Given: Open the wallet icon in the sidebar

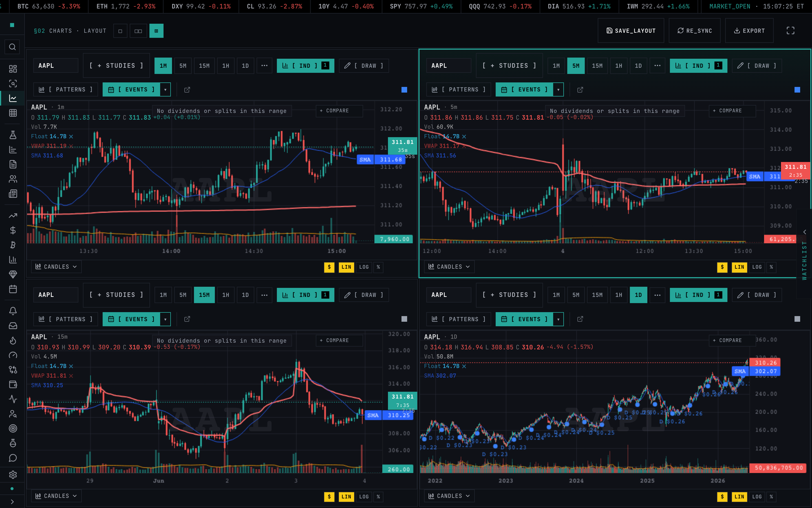Looking at the screenshot, I should point(13,385).
